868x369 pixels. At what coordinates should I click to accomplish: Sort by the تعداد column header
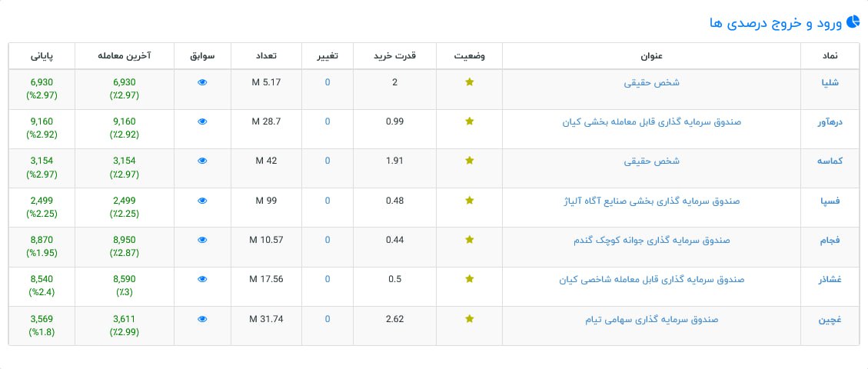coord(265,57)
